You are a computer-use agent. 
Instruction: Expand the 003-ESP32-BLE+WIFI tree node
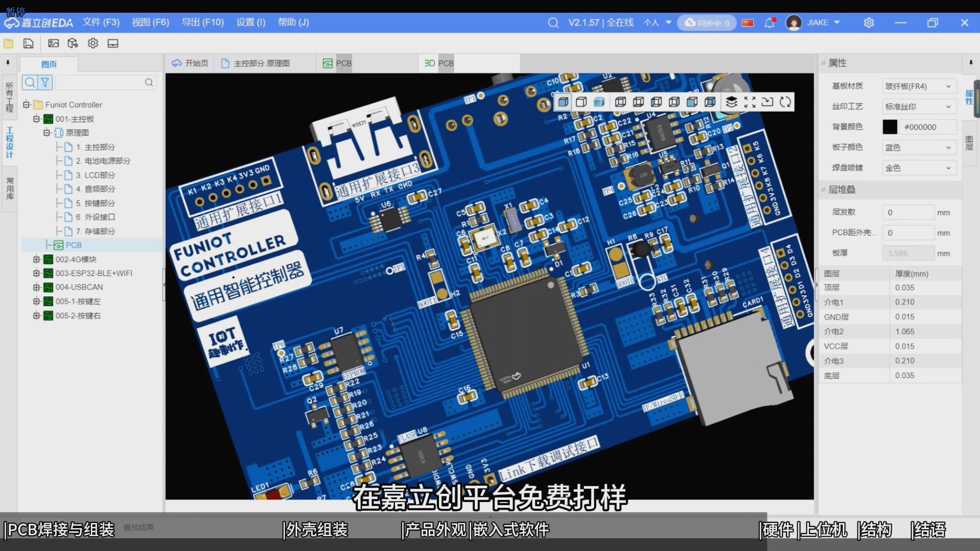pos(36,273)
